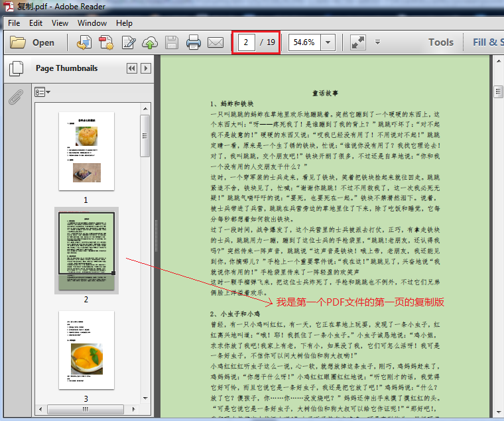Open the Help menu
Screen dimensions: 504x421
coord(124,23)
